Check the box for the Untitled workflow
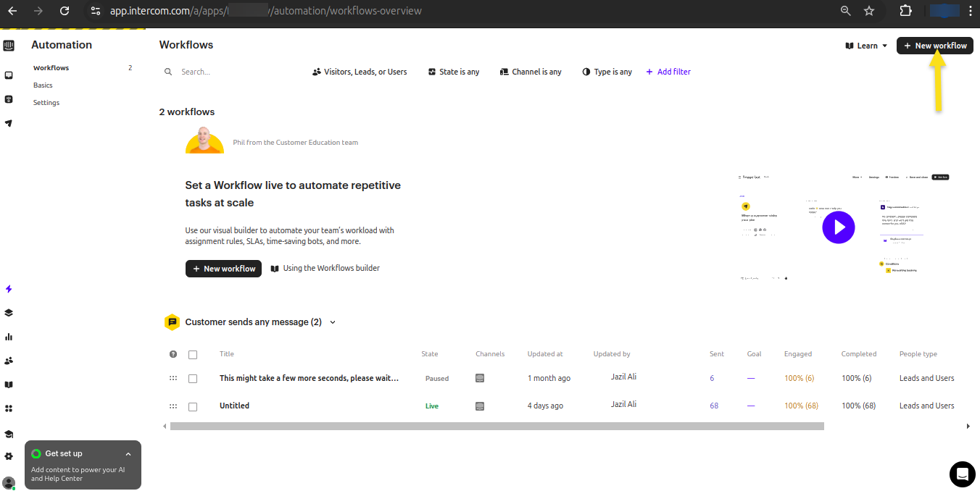The image size is (980, 491). [193, 407]
